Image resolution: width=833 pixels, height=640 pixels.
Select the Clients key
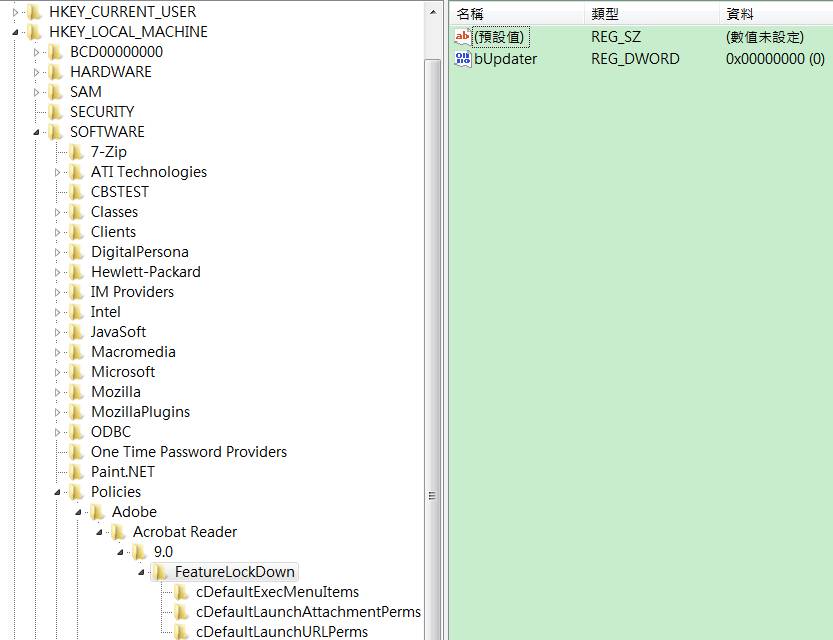[113, 232]
